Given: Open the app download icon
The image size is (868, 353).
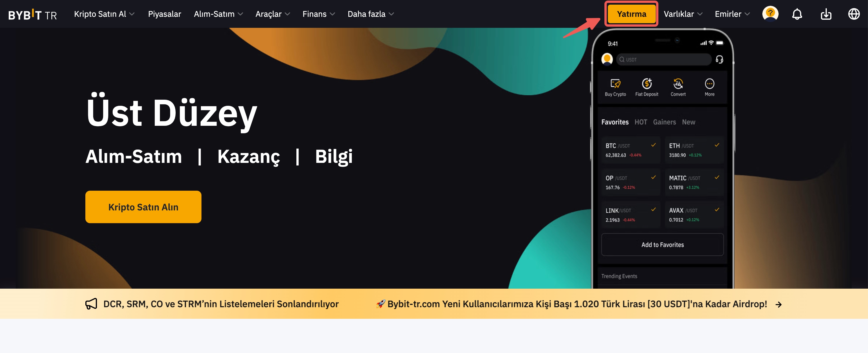Looking at the screenshot, I should [x=826, y=14].
